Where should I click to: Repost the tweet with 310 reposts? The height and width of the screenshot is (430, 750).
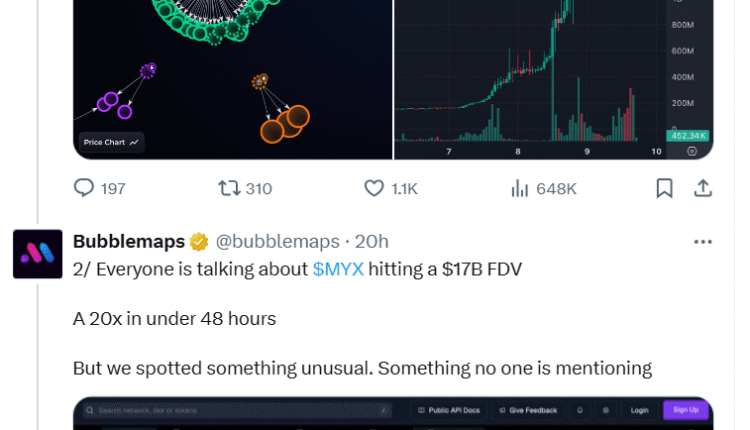(229, 188)
